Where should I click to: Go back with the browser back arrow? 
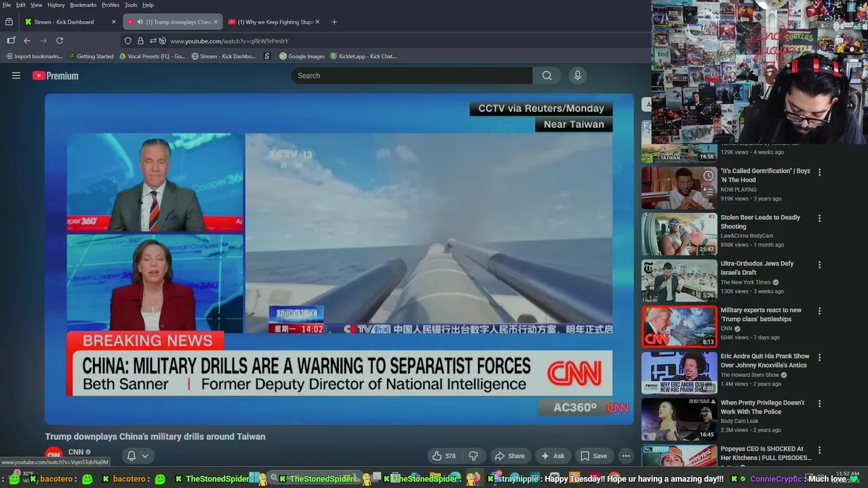(27, 41)
